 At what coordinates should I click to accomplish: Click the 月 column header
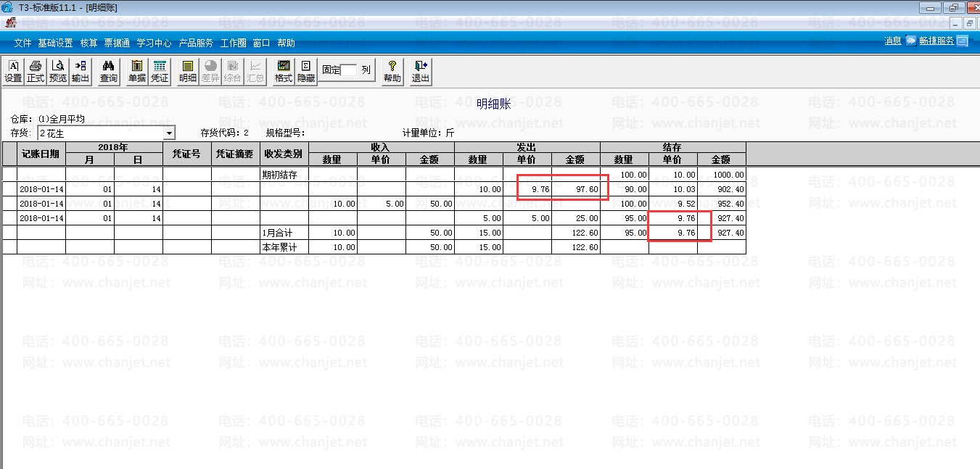(x=90, y=159)
